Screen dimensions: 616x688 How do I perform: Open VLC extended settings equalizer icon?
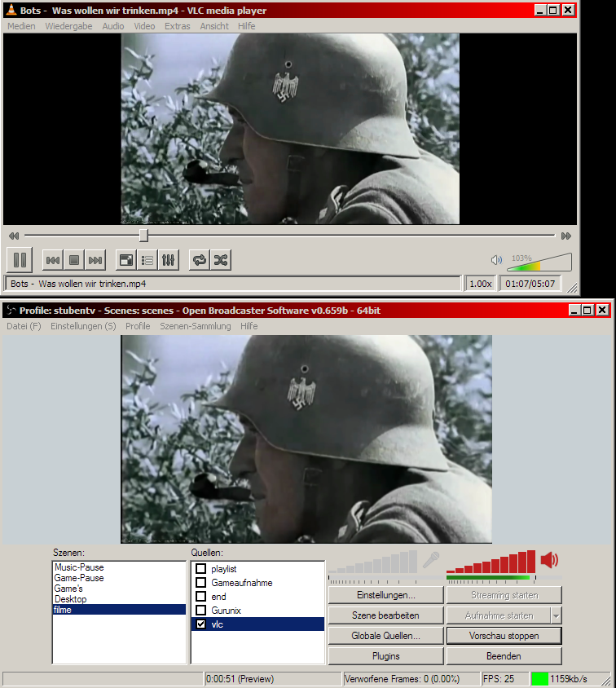tap(169, 260)
